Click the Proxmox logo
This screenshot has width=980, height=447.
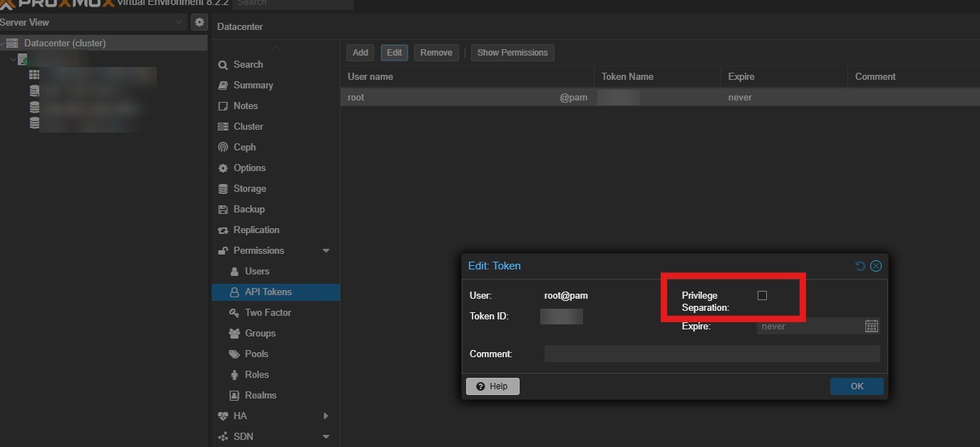tap(57, 4)
